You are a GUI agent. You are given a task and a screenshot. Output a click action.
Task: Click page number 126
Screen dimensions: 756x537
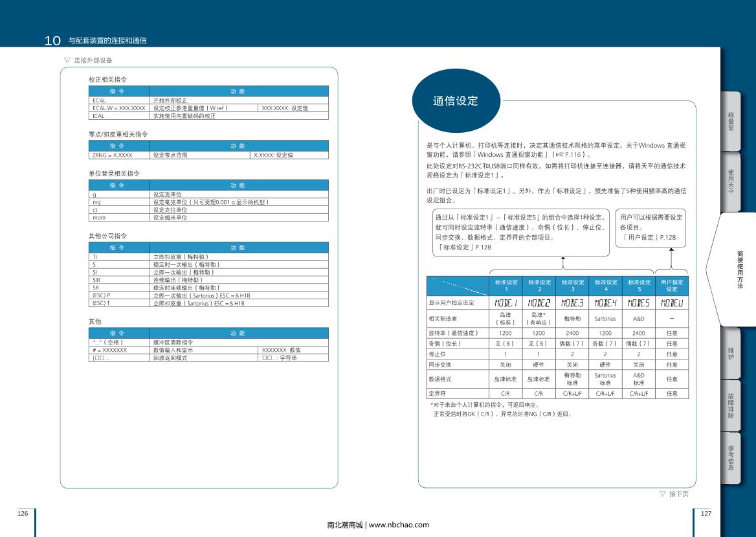[x=23, y=513]
